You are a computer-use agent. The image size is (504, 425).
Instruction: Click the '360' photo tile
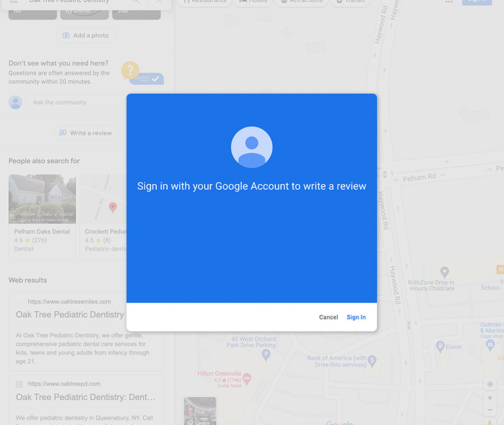pyautogui.click(x=136, y=13)
